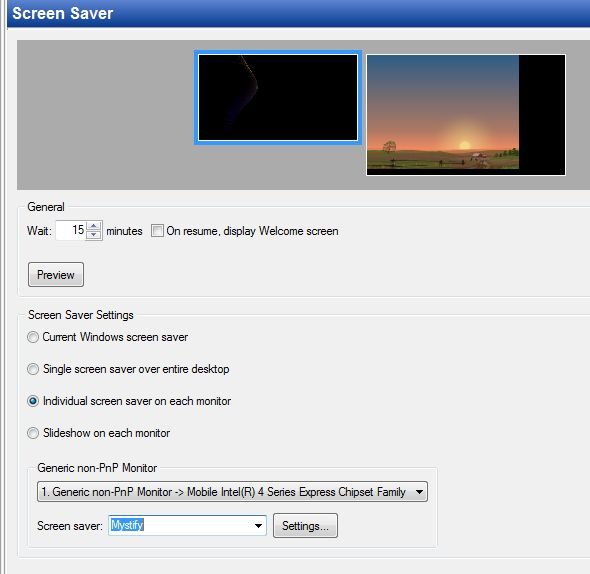The height and width of the screenshot is (574, 590).
Task: Select the Mystify monitor preview thumbnail
Action: point(278,97)
